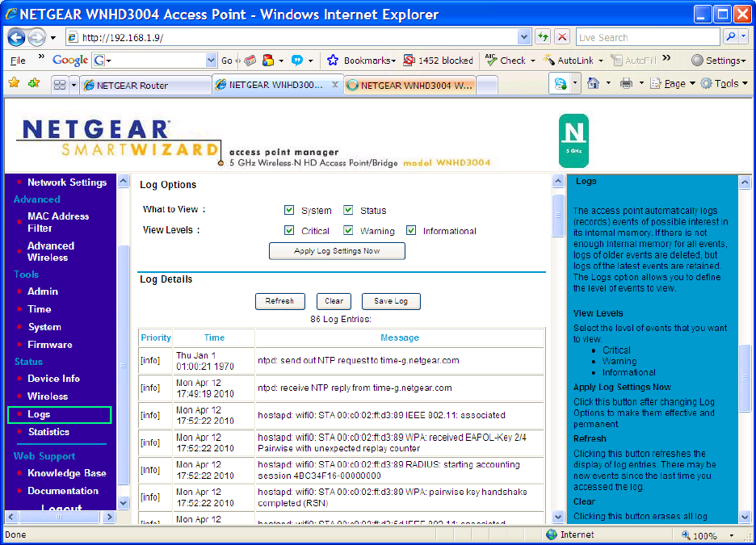Click the sidebar horizontal scrollbar thumb
756x545 pixels.
point(59,517)
